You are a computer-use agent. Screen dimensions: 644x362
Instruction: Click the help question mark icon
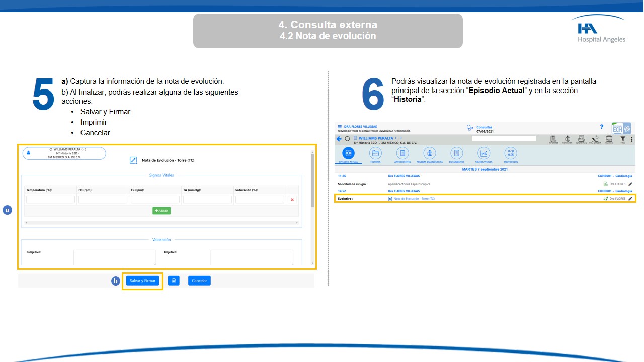tap(602, 127)
